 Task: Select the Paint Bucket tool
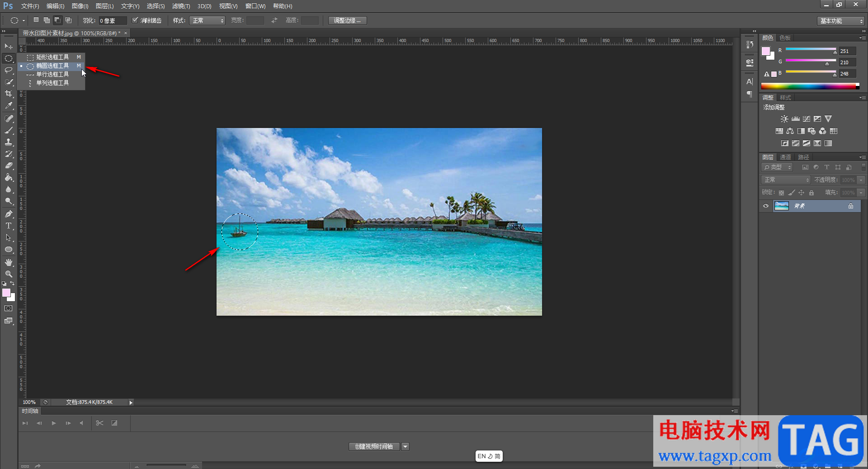[9, 177]
